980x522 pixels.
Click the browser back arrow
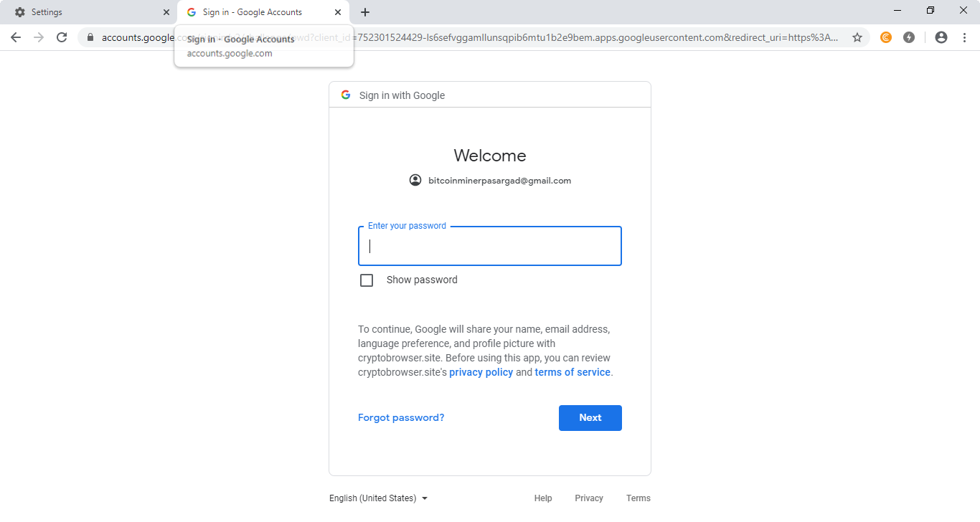tap(16, 37)
